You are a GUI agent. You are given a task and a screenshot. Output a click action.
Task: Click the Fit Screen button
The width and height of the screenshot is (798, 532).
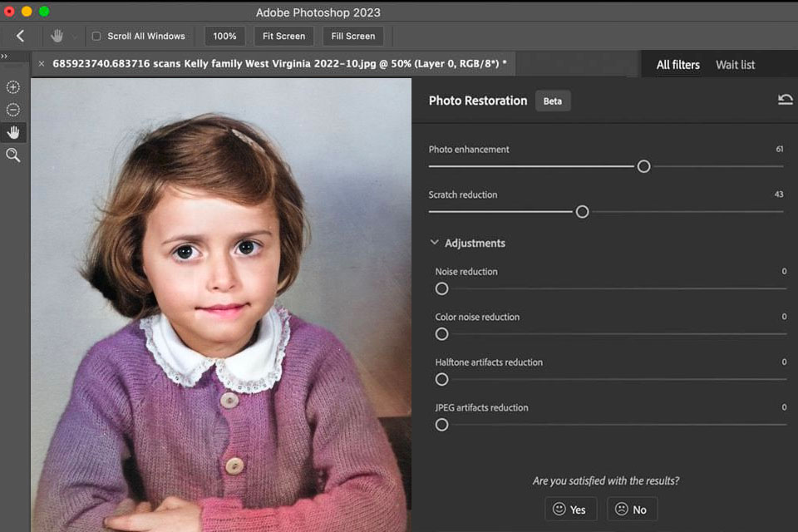[x=284, y=36]
